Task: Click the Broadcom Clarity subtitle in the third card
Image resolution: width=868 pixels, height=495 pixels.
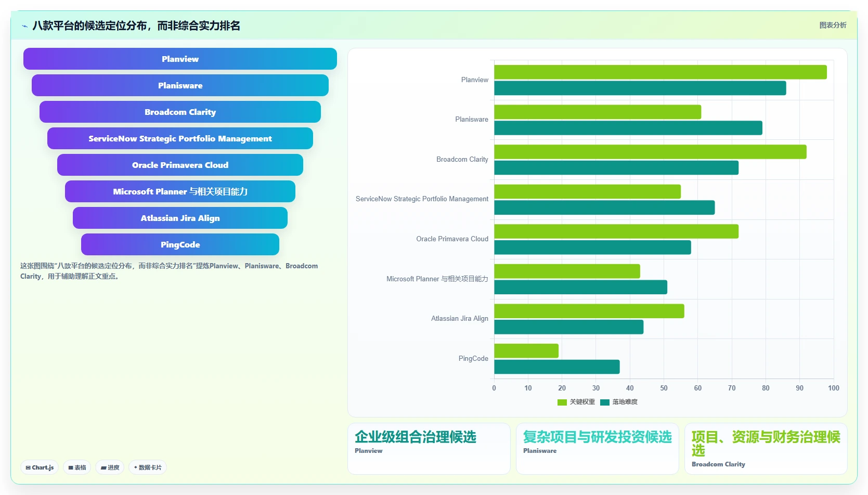Action: [718, 464]
